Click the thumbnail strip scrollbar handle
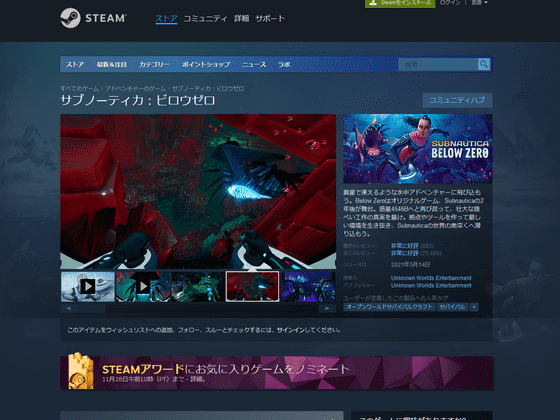The image size is (560, 420). 92,308
